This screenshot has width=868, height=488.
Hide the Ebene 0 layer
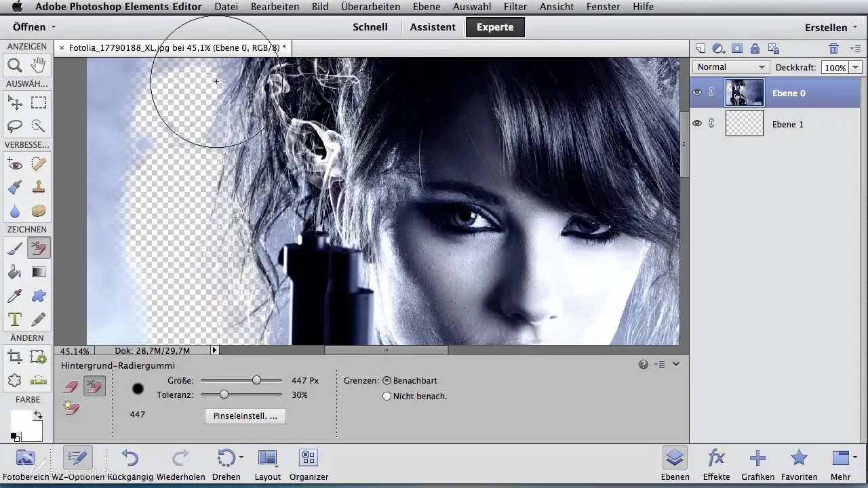[697, 93]
